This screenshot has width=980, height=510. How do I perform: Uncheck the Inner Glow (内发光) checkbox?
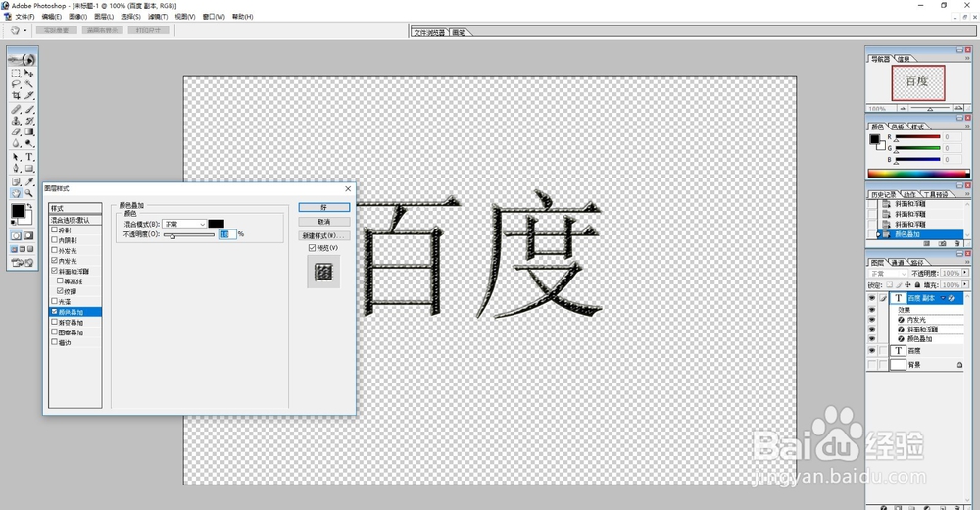point(54,260)
